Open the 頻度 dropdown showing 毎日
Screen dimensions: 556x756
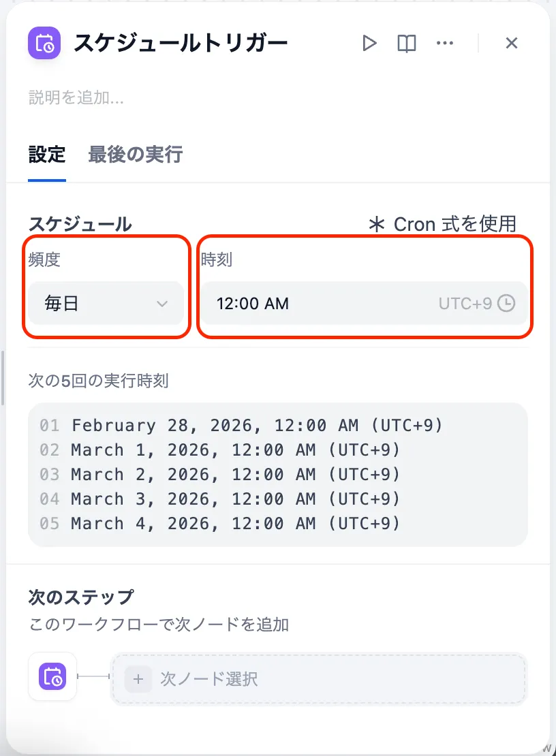pos(105,303)
